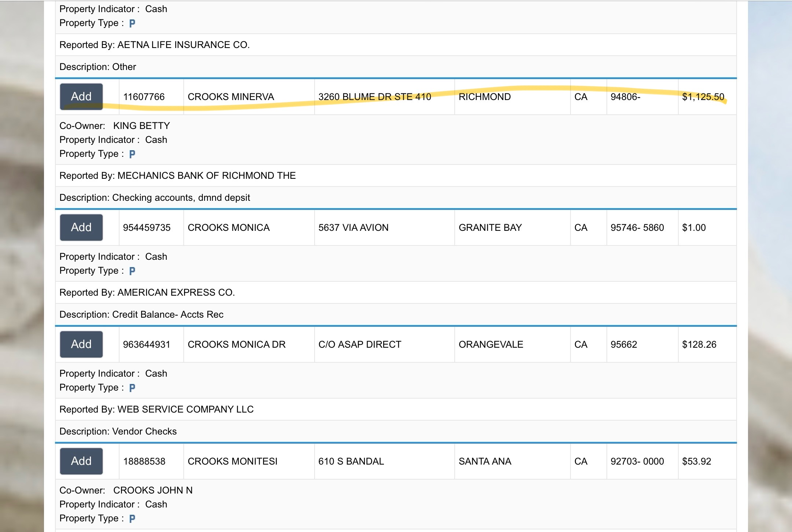This screenshot has width=792, height=532.
Task: Click city ORANGEVALE
Action: tap(491, 344)
